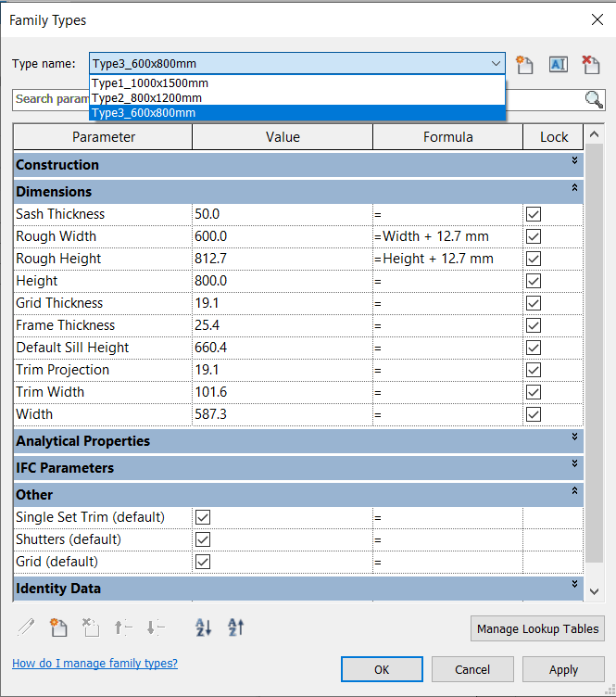Uncheck the Shutters (default) checkbox
This screenshot has width=616, height=697.
coord(203,539)
